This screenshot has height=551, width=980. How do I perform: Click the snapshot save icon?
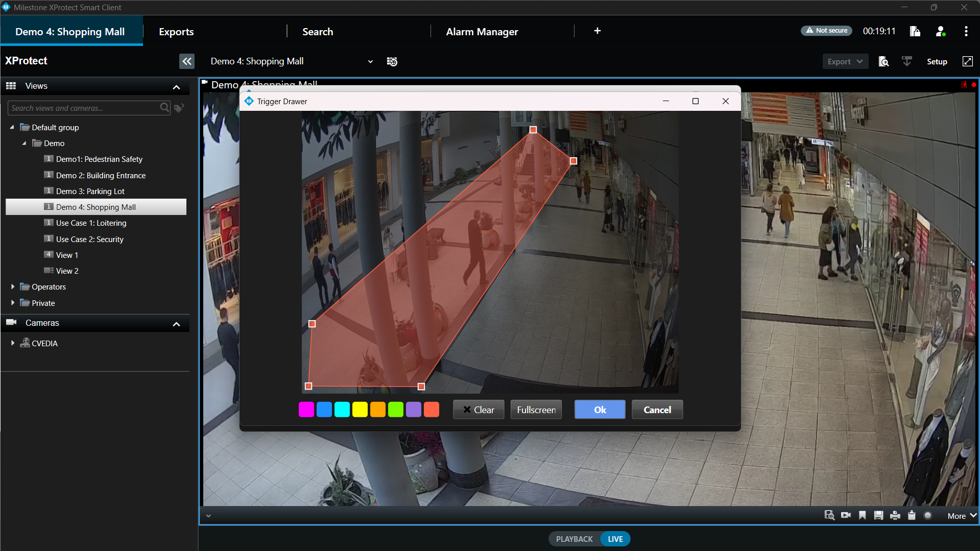(x=878, y=515)
